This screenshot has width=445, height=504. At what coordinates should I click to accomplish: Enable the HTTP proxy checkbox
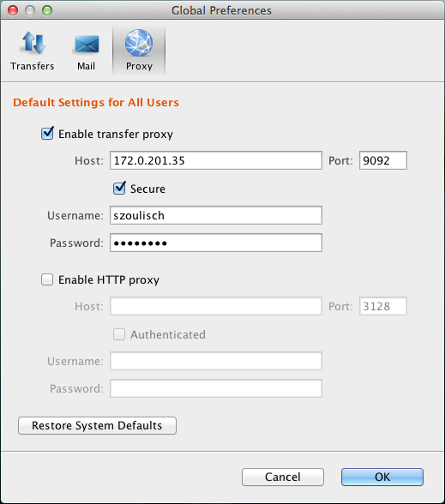pos(47,279)
